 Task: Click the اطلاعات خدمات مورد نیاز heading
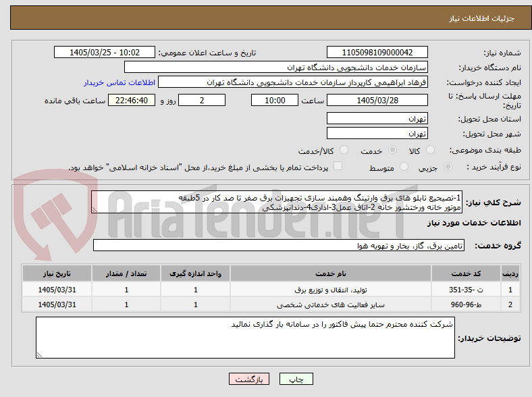click(x=474, y=223)
